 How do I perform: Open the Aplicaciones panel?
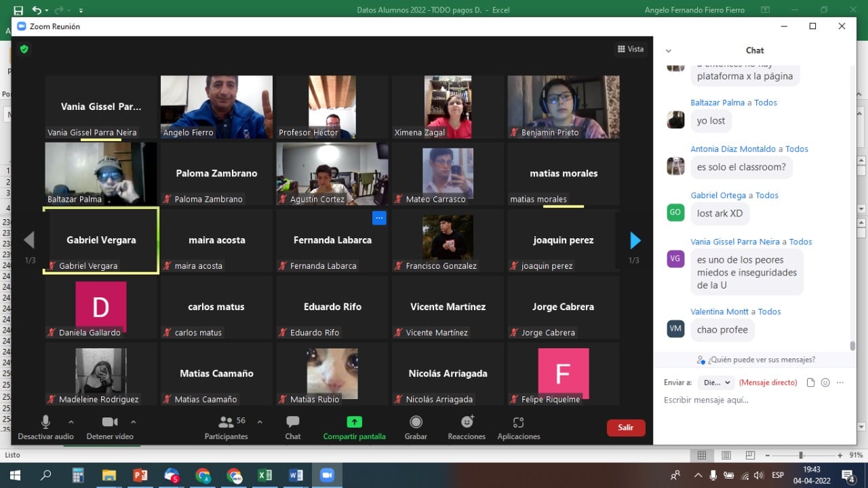click(519, 427)
